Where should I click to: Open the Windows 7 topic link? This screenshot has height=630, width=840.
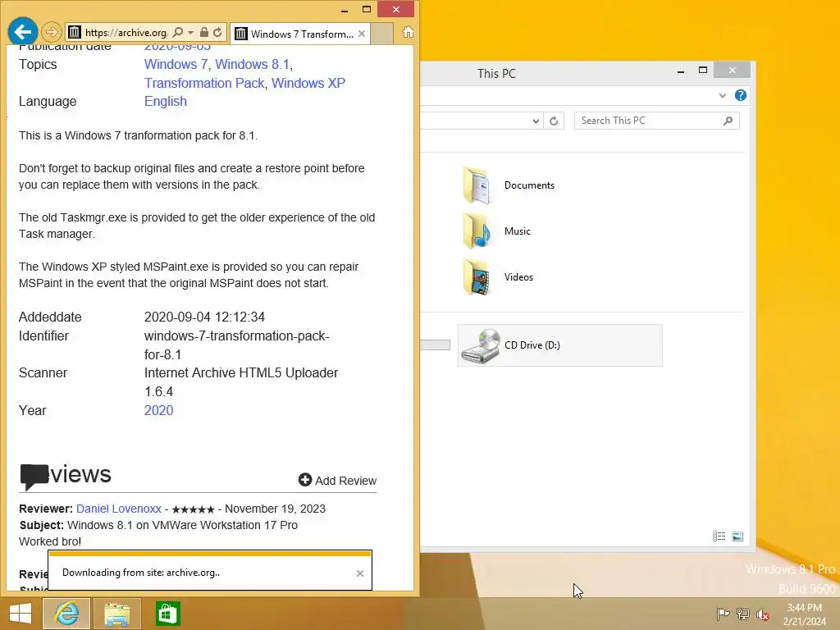(x=176, y=64)
